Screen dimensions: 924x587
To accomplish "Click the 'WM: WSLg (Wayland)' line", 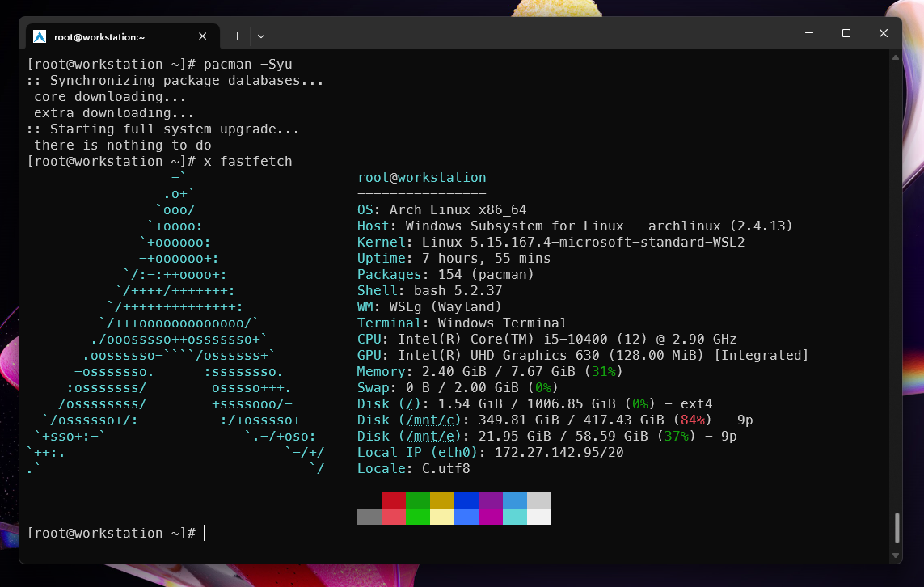I will pos(429,307).
